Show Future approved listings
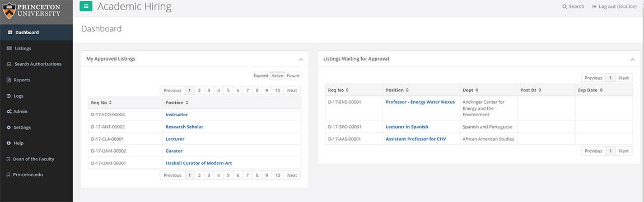 tap(293, 76)
